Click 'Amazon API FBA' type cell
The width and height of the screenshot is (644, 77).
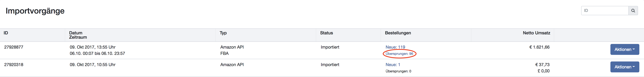(x=232, y=50)
